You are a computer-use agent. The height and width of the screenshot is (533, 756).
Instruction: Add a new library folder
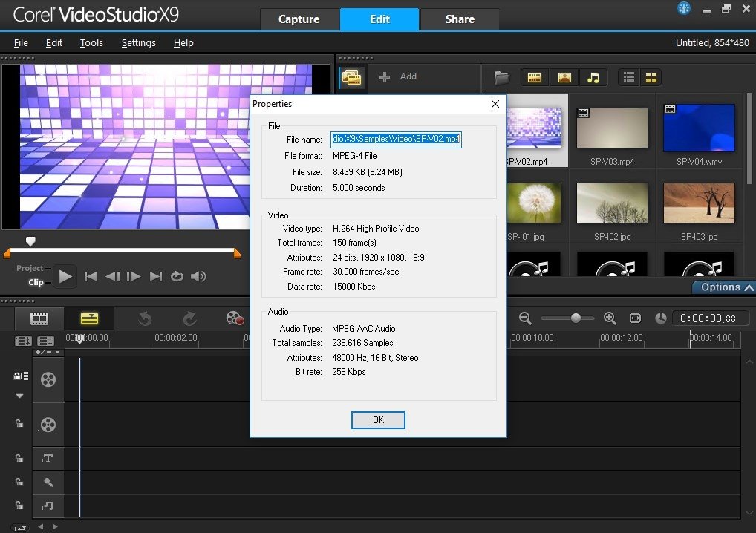[398, 76]
